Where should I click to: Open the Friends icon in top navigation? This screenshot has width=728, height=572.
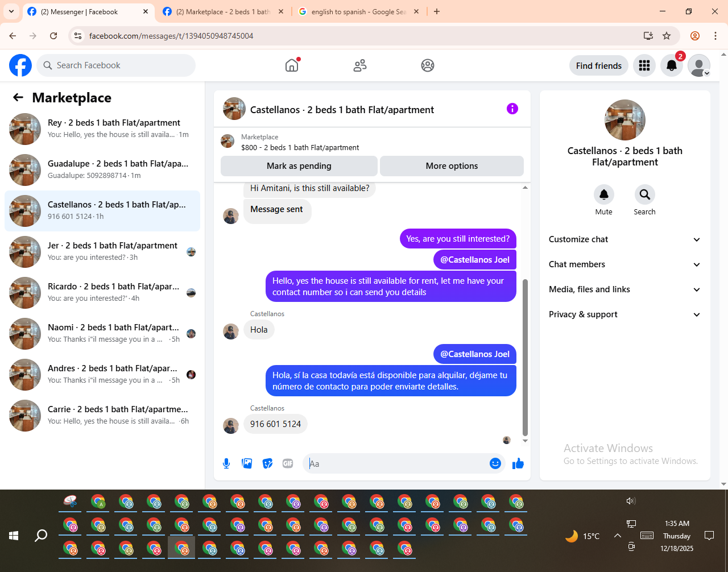360,65
